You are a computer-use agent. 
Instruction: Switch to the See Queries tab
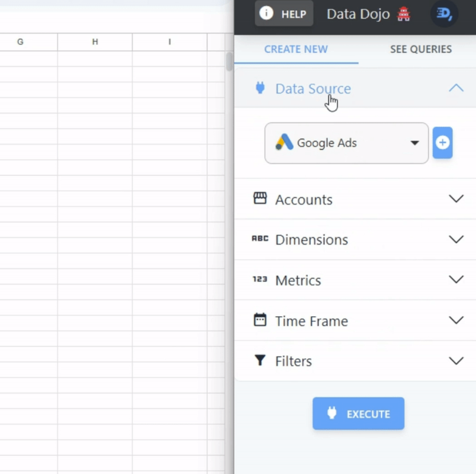tap(421, 49)
